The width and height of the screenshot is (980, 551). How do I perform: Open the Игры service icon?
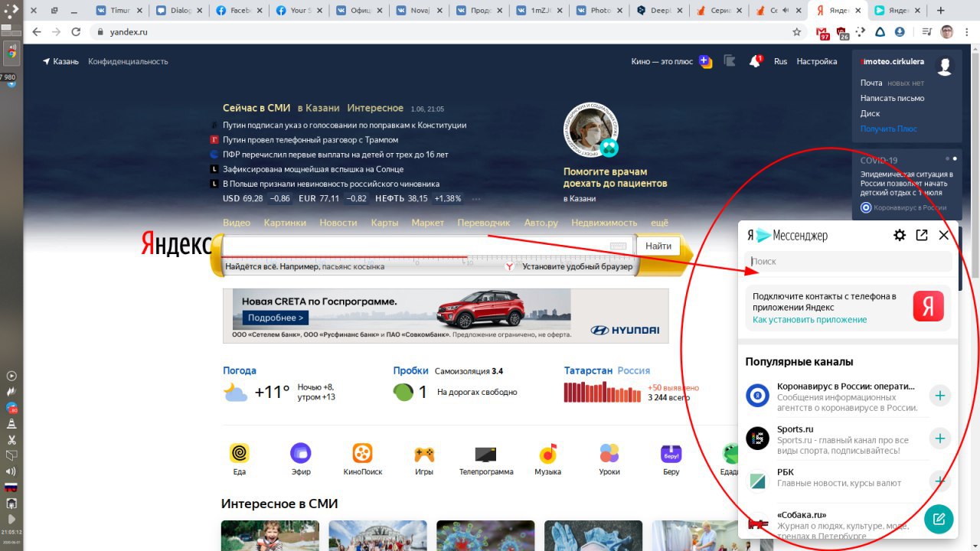[424, 454]
